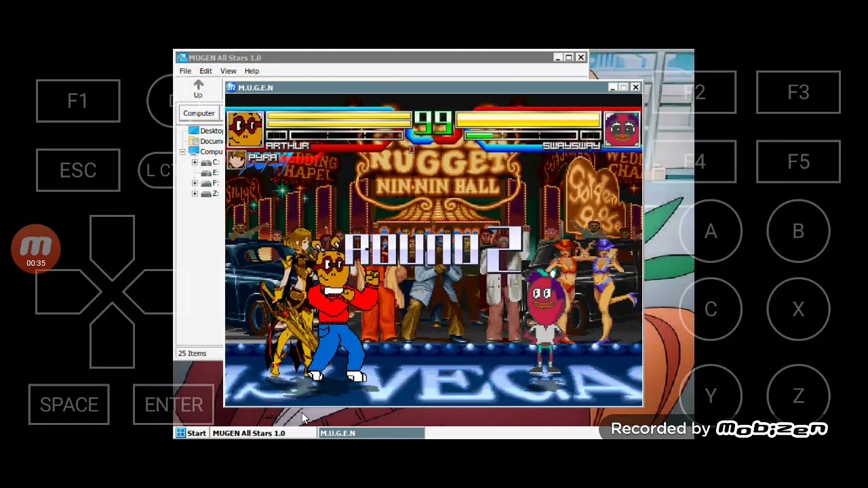Expand the C: drive node

[x=195, y=163]
